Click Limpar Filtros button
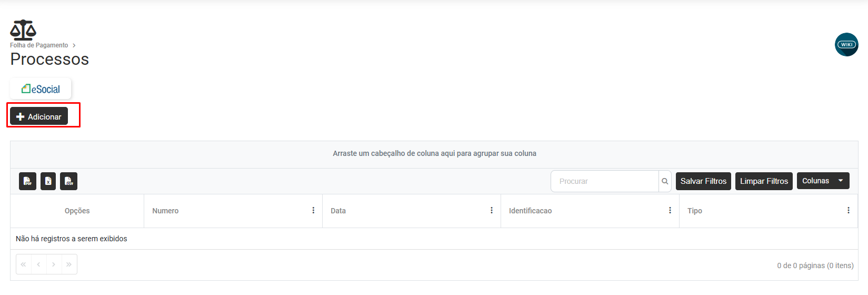The width and height of the screenshot is (868, 295). click(x=764, y=181)
